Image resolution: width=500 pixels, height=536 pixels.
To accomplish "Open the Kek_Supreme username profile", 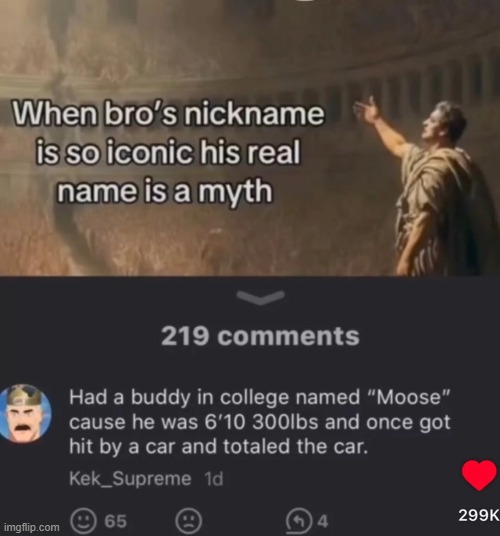I will pos(130,479).
